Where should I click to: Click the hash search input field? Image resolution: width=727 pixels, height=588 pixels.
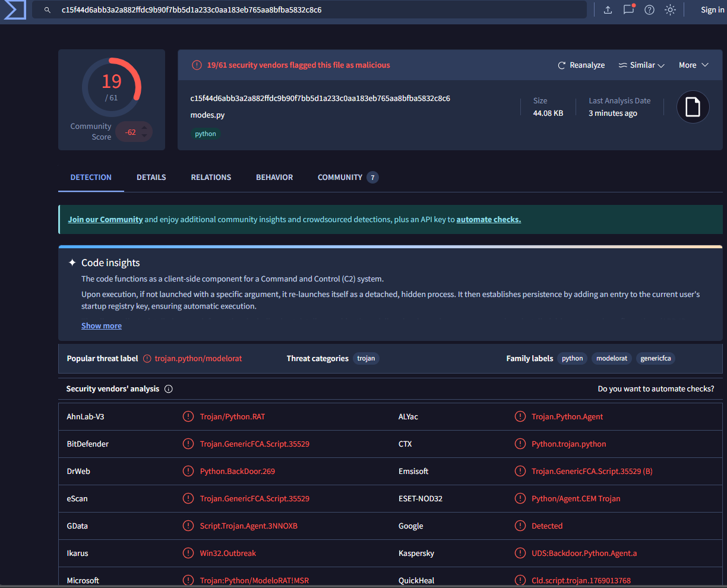click(321, 10)
